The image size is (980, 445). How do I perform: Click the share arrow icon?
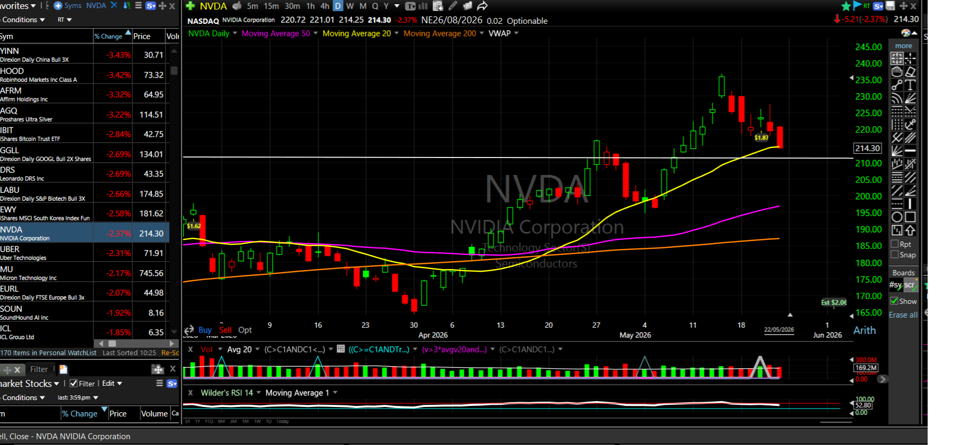(x=482, y=6)
